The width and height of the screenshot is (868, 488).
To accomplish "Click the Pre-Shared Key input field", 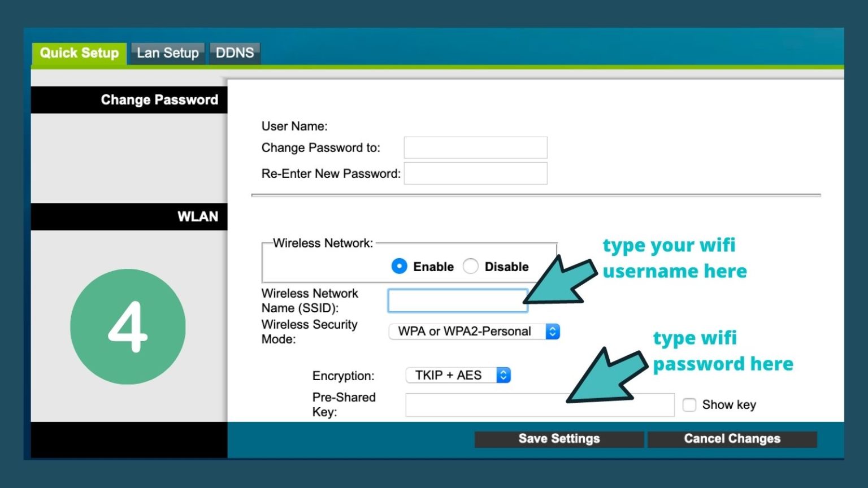I will (540, 405).
